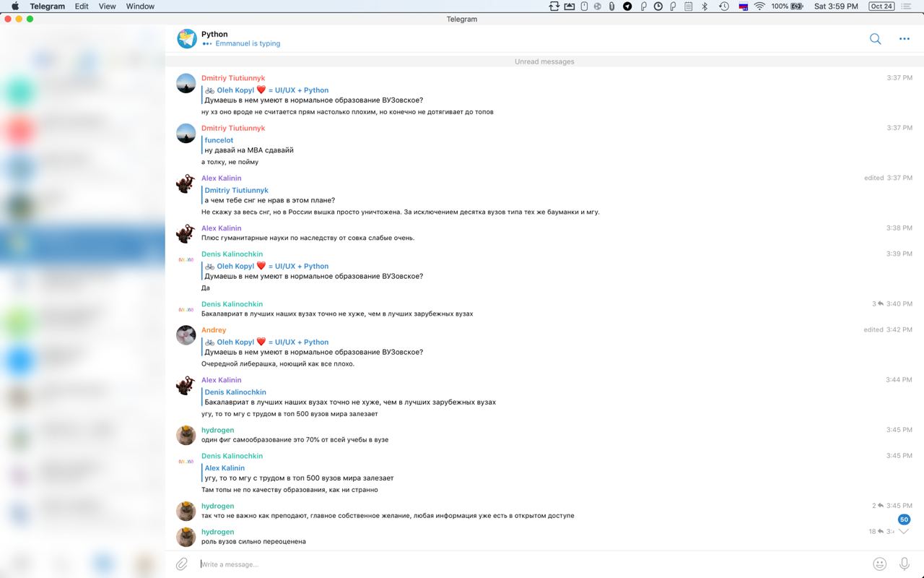924x578 pixels.
Task: View 3 replies on Denis's 'Бакалавриат' message
Action: click(x=877, y=304)
